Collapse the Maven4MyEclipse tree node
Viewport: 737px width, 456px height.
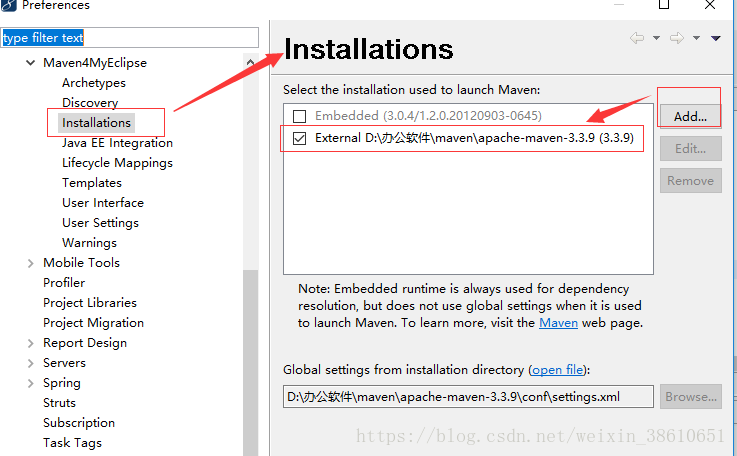click(x=31, y=63)
